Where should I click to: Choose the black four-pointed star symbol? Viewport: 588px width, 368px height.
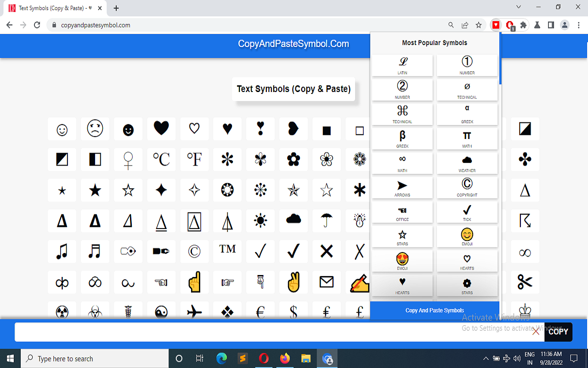click(x=161, y=190)
